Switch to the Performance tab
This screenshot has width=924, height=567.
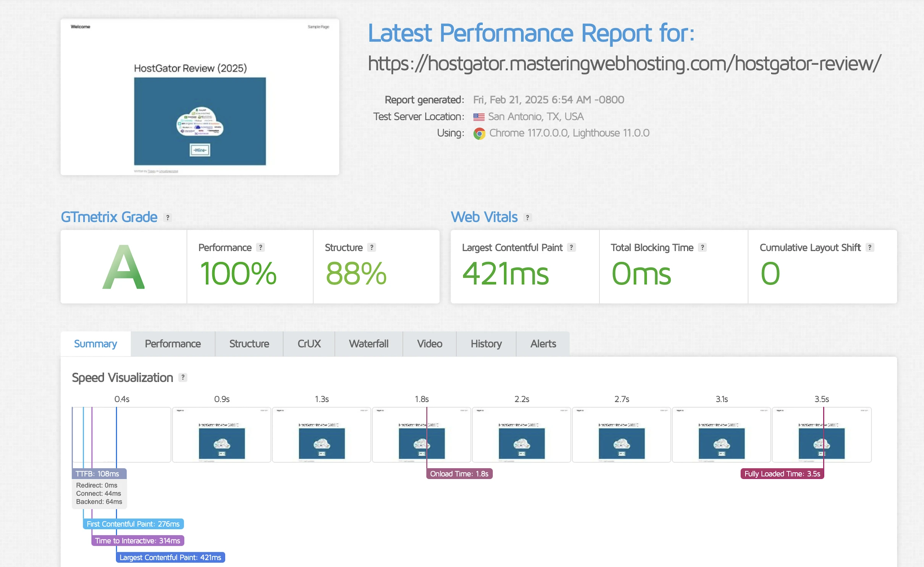click(x=173, y=344)
